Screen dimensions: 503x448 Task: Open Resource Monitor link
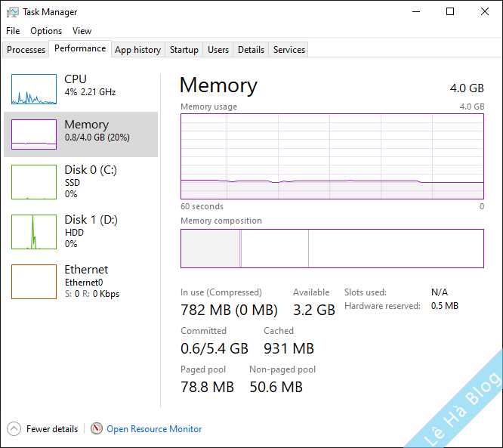tap(154, 429)
